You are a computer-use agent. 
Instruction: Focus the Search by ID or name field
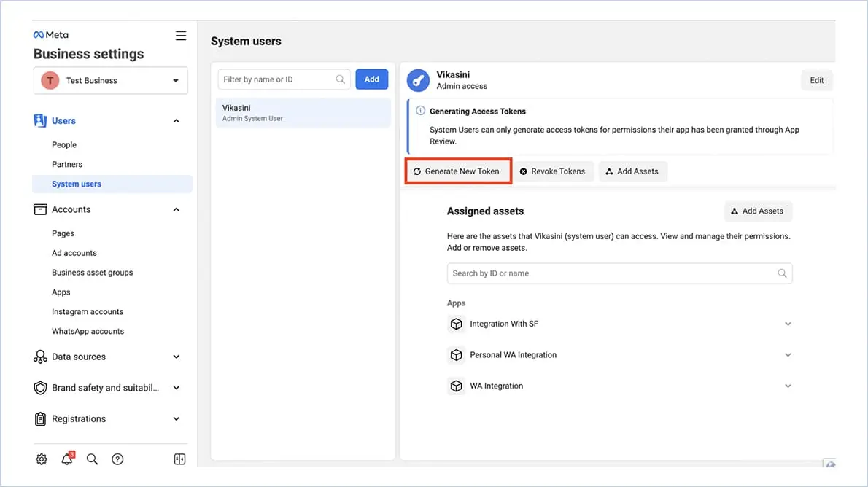pos(619,273)
